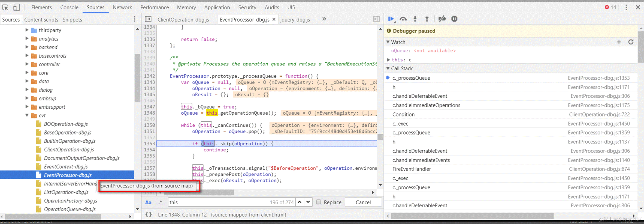Step over next function call icon
Viewport: 644px width, 224px height.
point(403,19)
